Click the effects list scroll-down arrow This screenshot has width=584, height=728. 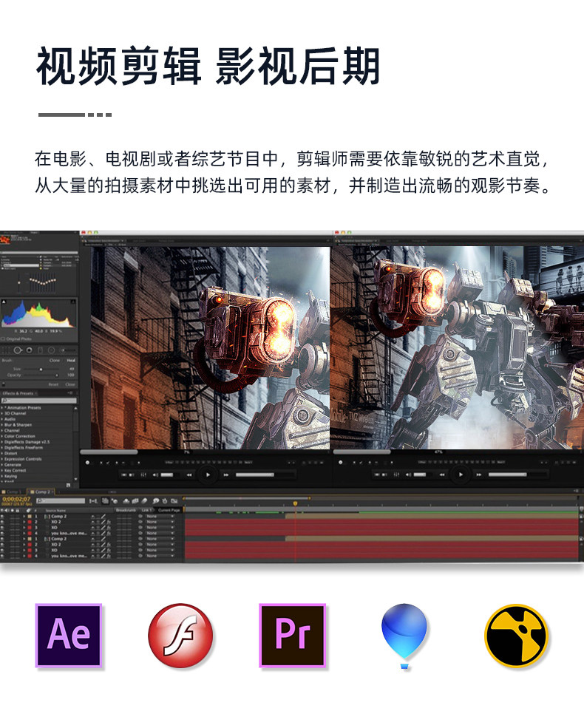[x=75, y=479]
